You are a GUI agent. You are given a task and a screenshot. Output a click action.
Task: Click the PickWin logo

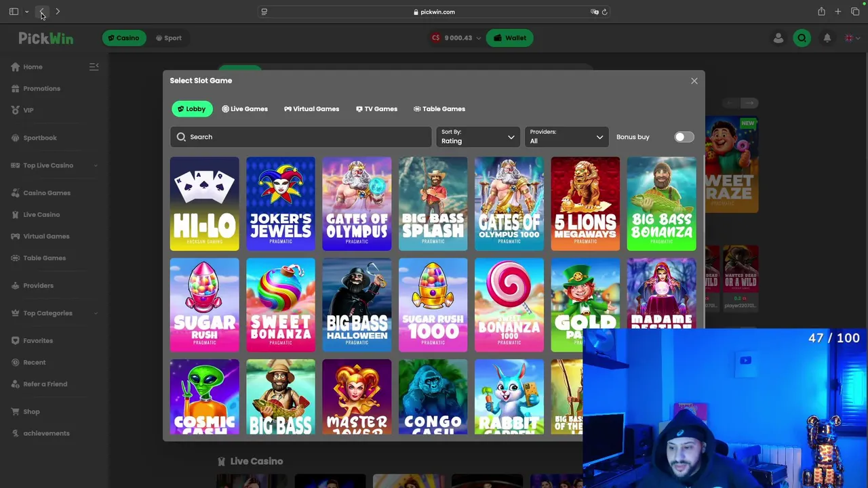tap(45, 39)
